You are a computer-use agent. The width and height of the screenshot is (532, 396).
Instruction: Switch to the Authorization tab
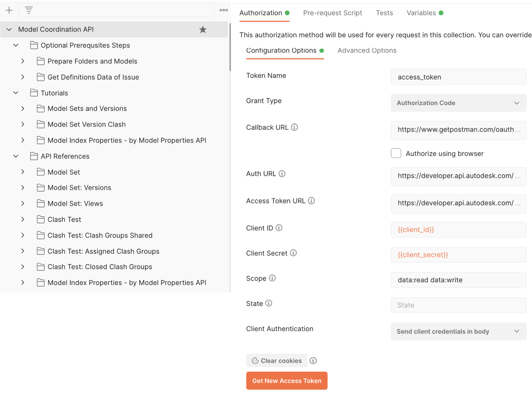point(264,13)
